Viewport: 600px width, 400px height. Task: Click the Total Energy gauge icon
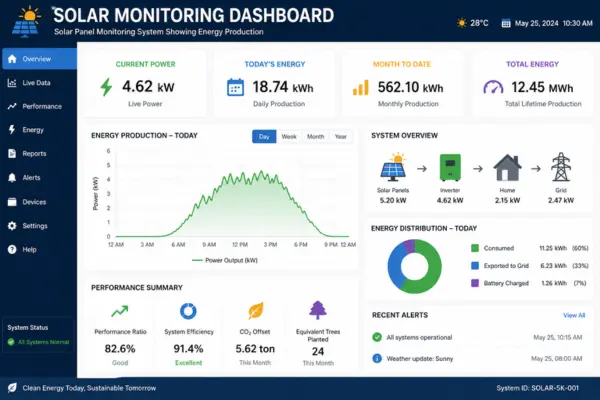pos(493,87)
